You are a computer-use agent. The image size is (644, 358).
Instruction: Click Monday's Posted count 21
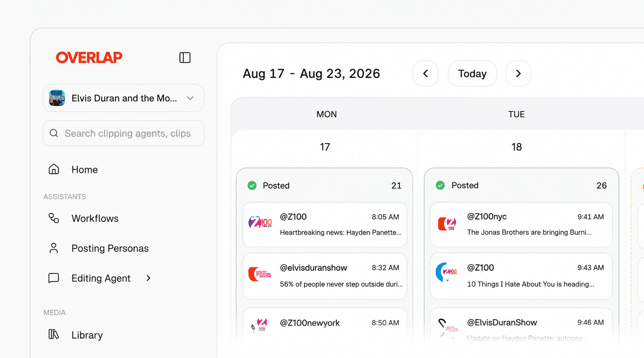[396, 186]
